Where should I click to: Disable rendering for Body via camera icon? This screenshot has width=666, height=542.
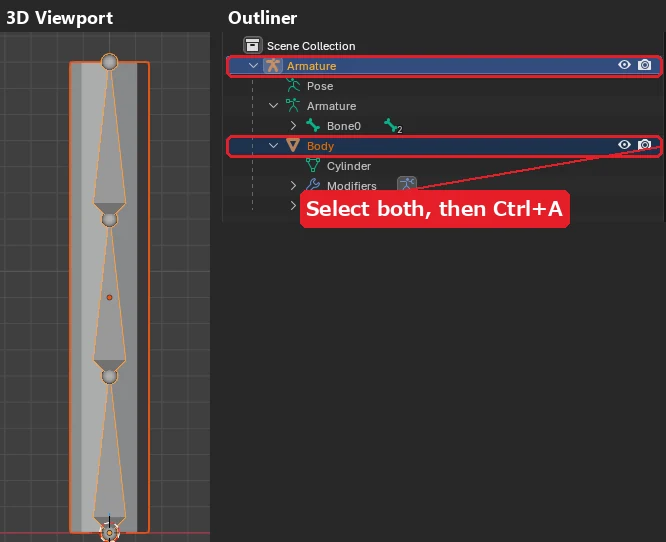[x=644, y=145]
